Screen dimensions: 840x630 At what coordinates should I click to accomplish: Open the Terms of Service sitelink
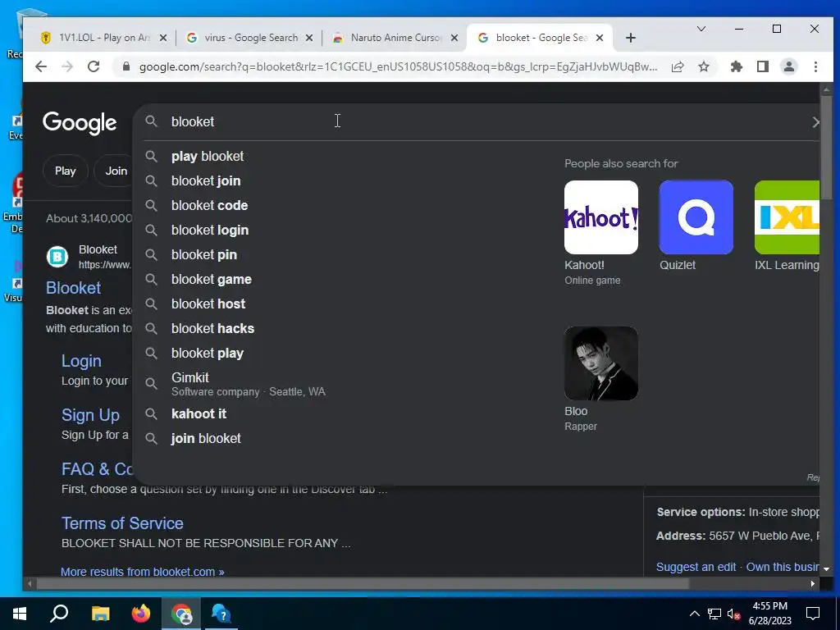(x=123, y=523)
